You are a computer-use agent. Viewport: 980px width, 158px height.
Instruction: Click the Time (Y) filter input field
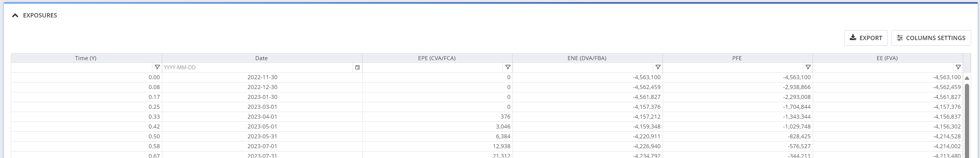point(82,68)
